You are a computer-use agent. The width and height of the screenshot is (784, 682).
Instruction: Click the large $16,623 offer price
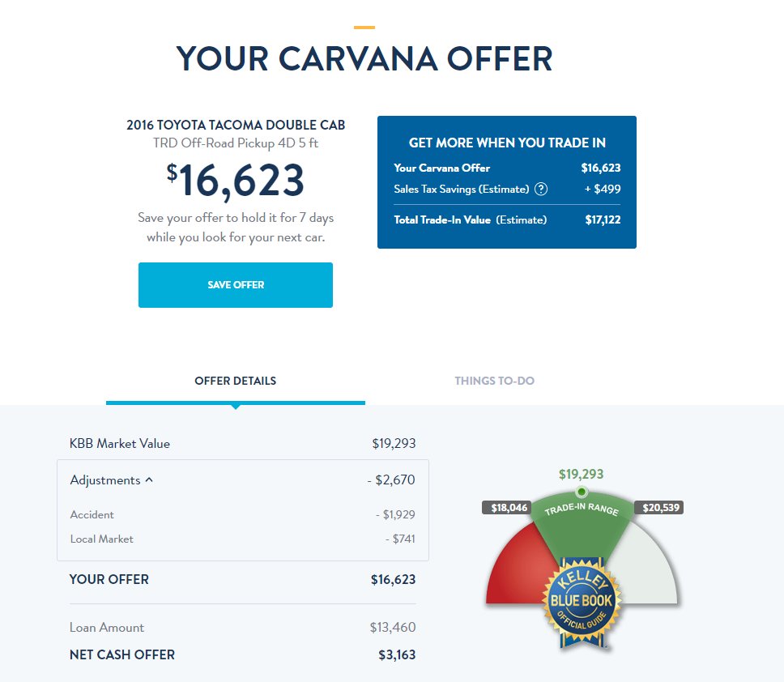coord(236,181)
